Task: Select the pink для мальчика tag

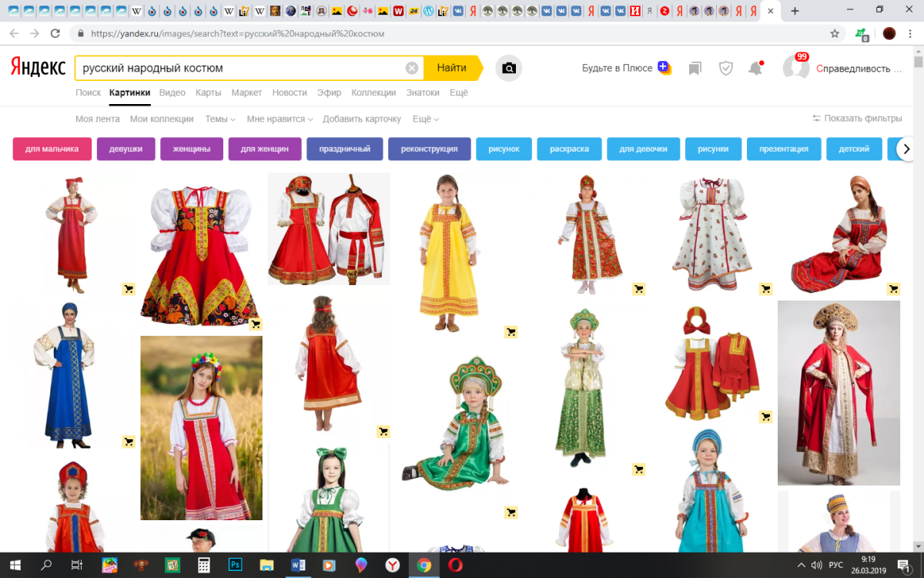Action: [52, 149]
